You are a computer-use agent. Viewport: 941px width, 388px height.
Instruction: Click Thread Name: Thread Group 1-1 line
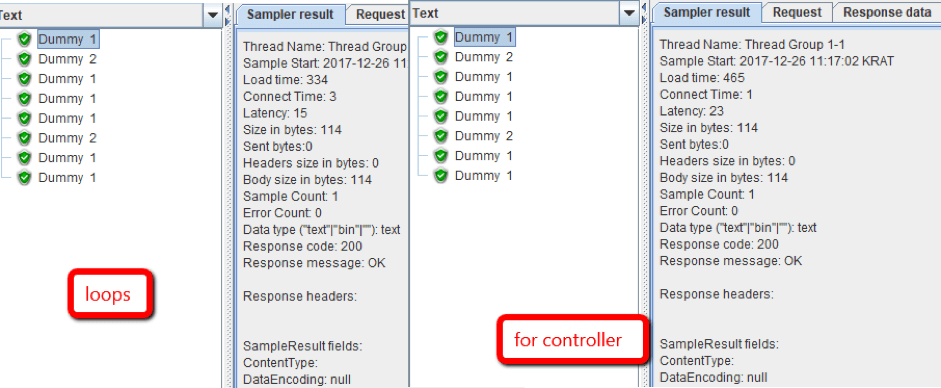coord(753,44)
